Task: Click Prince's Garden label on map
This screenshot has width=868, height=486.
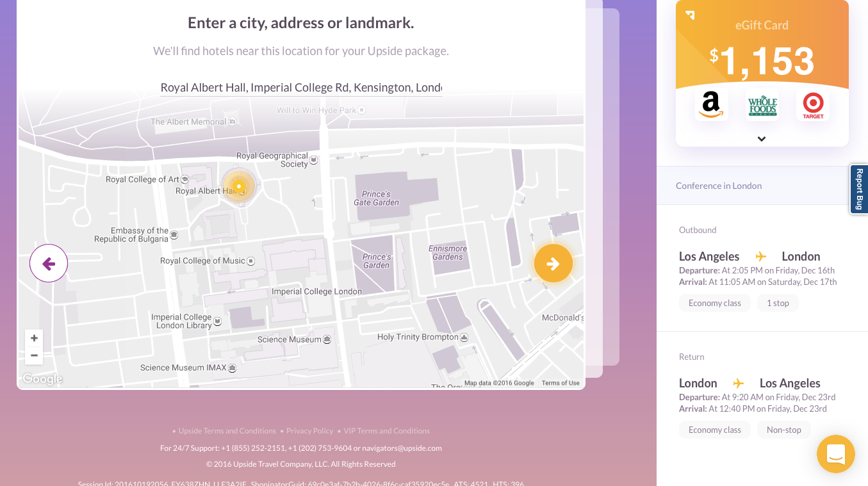Action: (x=376, y=261)
